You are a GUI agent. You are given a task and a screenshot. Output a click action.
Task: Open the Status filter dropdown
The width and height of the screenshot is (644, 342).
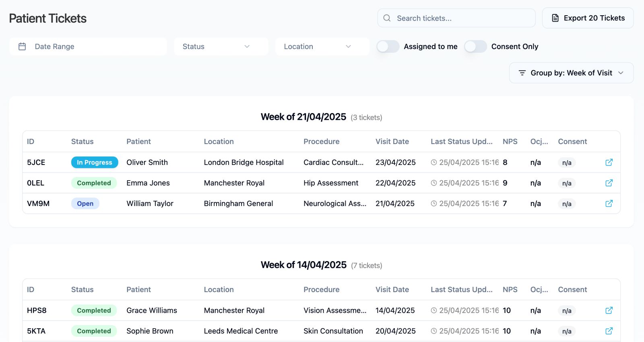pyautogui.click(x=221, y=47)
